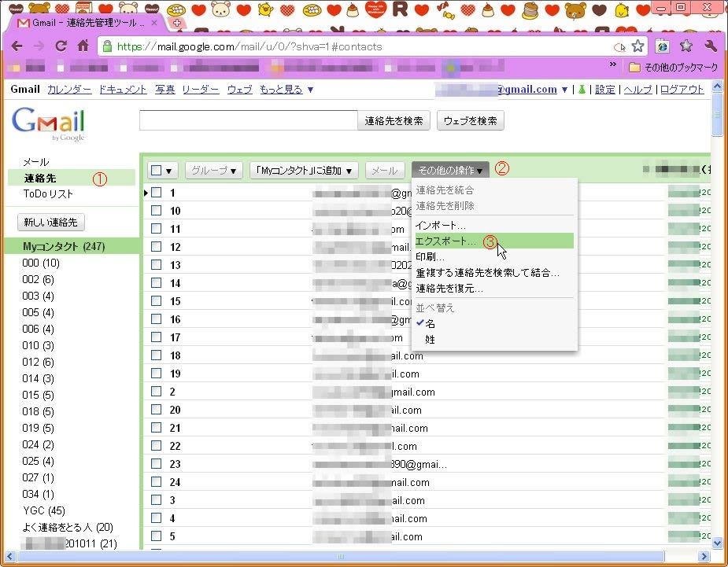728x567 pixels.
Task: Reload the page with the refresh icon
Action: [x=60, y=46]
